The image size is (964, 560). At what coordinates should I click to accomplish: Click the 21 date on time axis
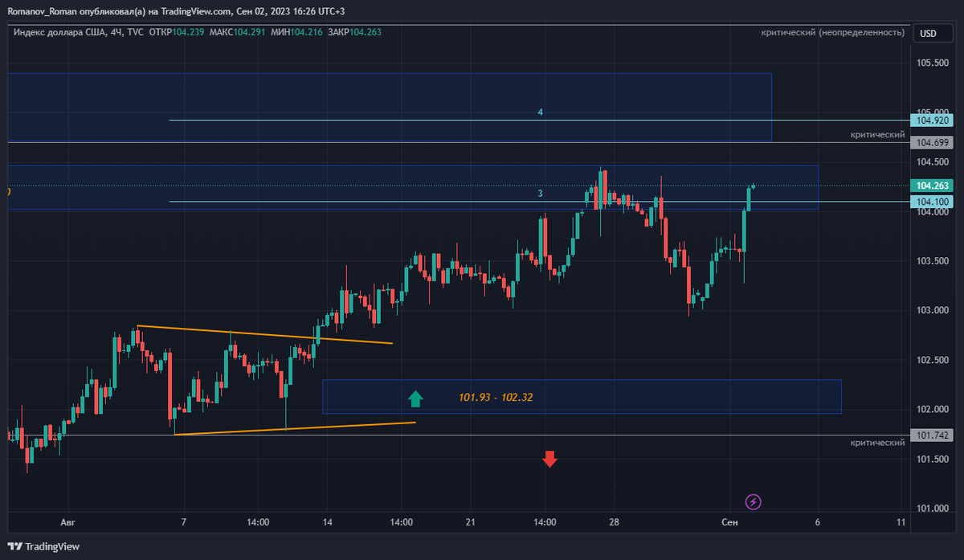(x=470, y=522)
